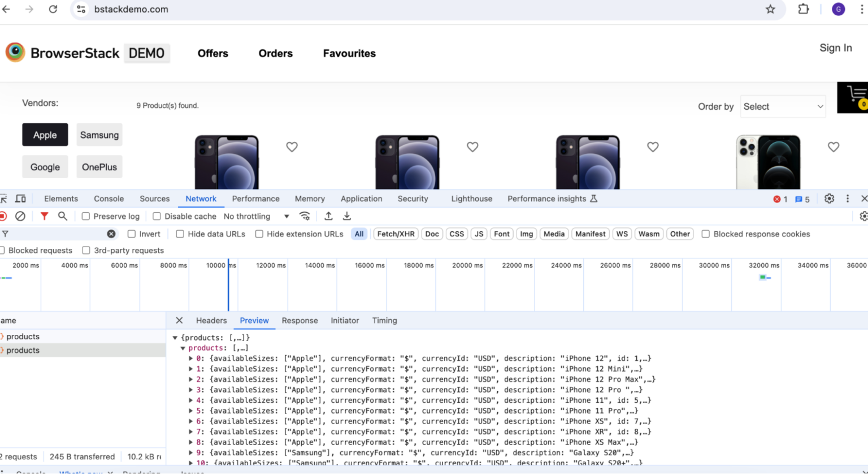Switch to the Response tab
Image resolution: width=868 pixels, height=474 pixels.
point(300,320)
